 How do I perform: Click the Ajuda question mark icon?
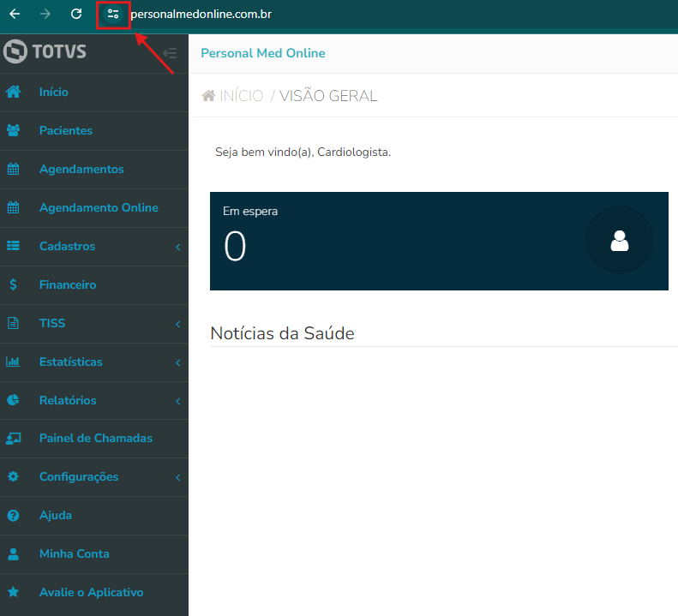point(13,515)
